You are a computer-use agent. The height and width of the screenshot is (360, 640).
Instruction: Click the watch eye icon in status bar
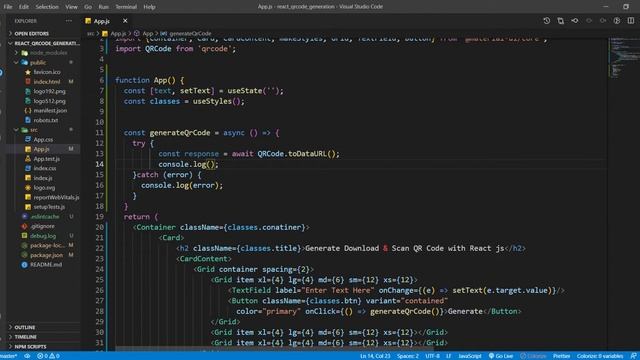[x=27, y=356]
